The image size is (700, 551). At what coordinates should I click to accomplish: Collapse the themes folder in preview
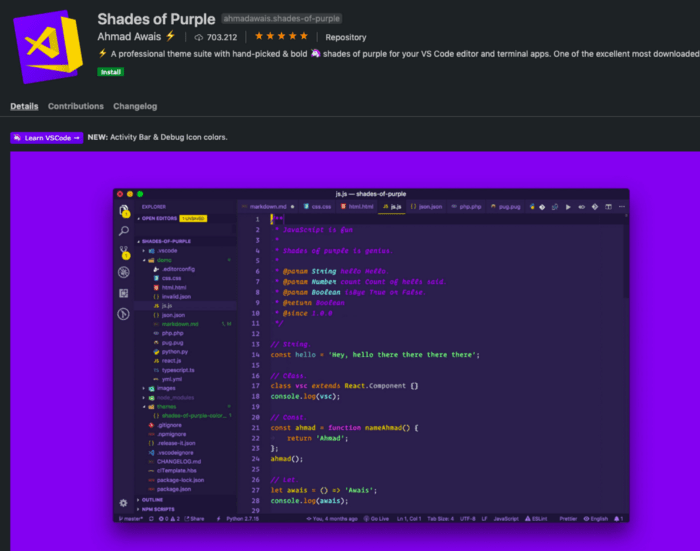[x=185, y=407]
